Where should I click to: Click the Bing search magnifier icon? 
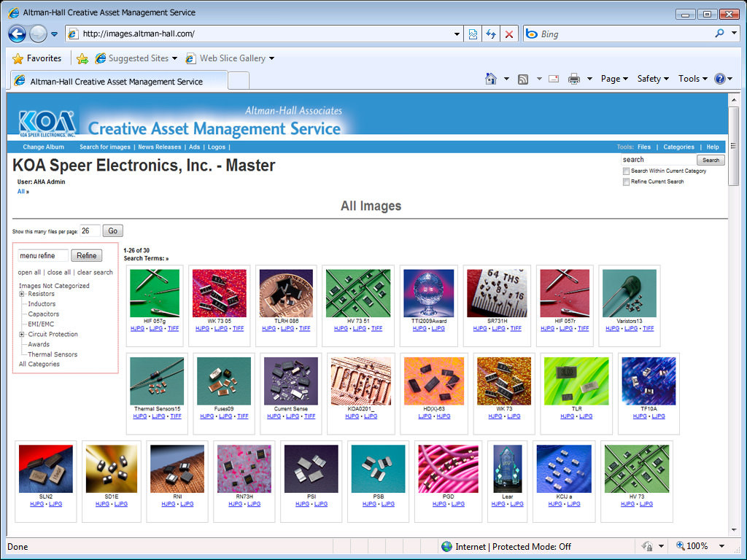[719, 34]
